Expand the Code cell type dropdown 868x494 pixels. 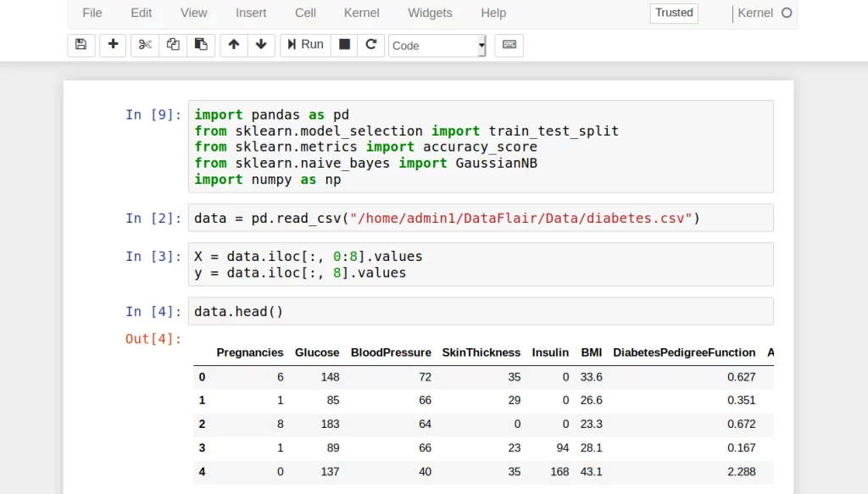click(x=437, y=46)
